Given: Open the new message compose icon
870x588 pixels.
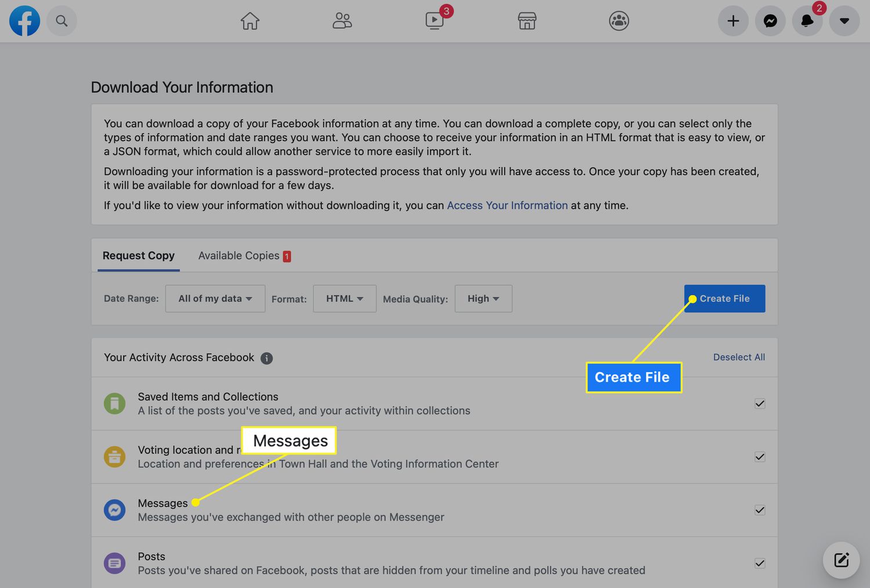Looking at the screenshot, I should tap(841, 560).
